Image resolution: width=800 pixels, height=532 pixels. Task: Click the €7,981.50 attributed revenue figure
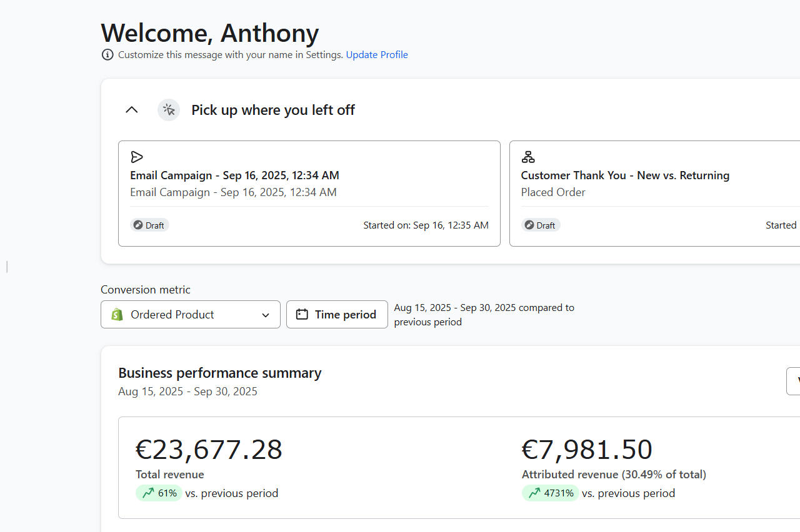(587, 450)
